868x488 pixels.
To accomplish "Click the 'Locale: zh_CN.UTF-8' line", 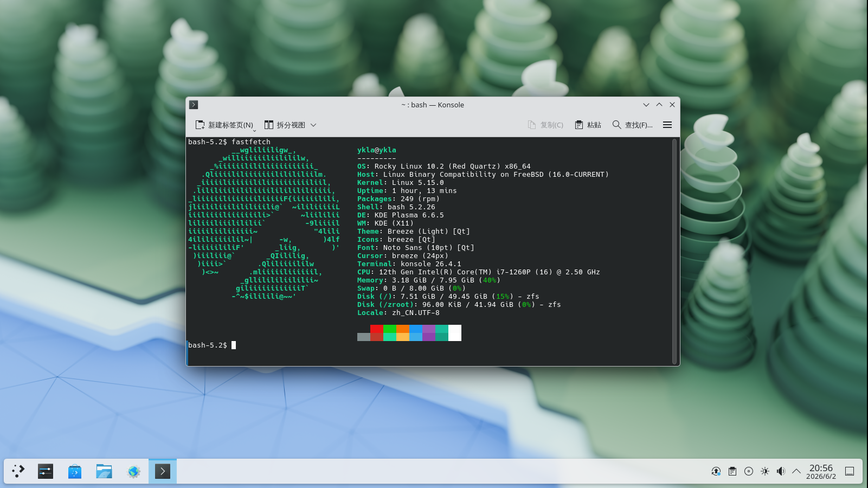I will (398, 313).
